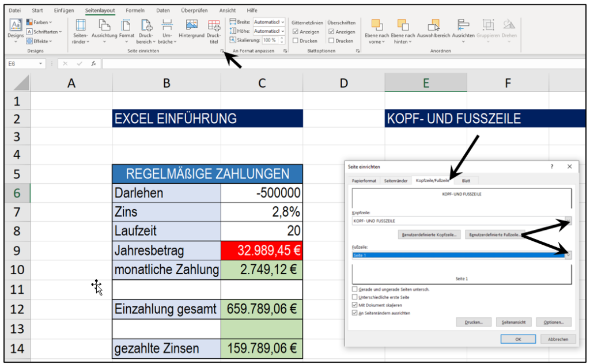The image size is (590, 364).
Task: Open the Designs themes gallery
Action: (x=16, y=31)
